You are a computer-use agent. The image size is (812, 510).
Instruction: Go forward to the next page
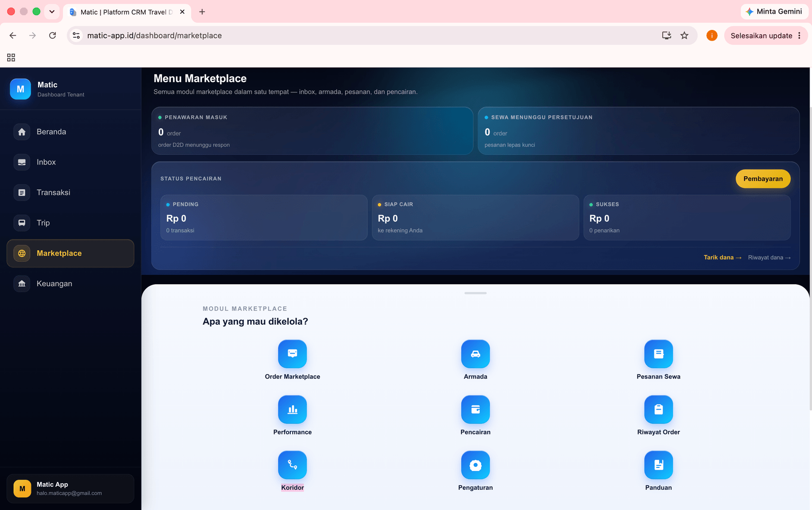click(32, 36)
